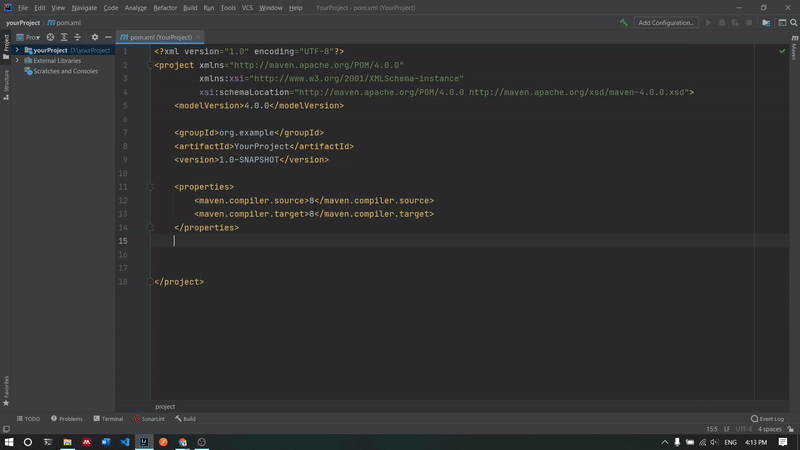Click the ENG language indicator in tray
The image size is (800, 450).
point(731,442)
